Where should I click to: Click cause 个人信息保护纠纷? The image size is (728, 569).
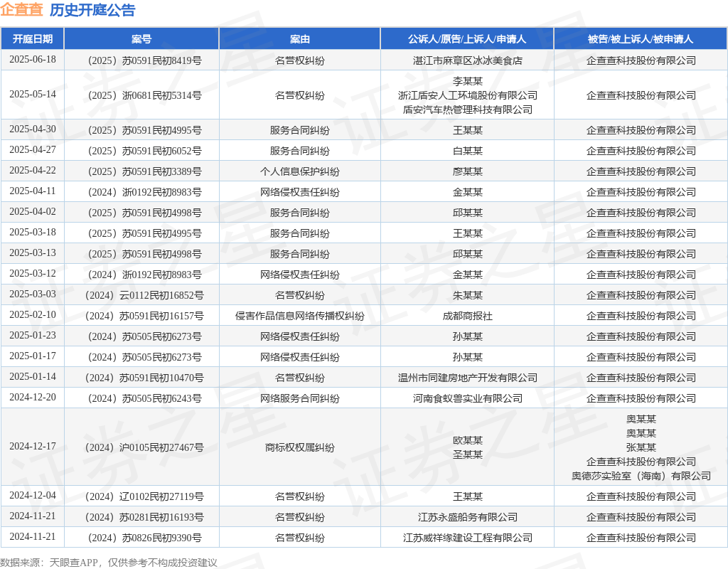[300, 171]
